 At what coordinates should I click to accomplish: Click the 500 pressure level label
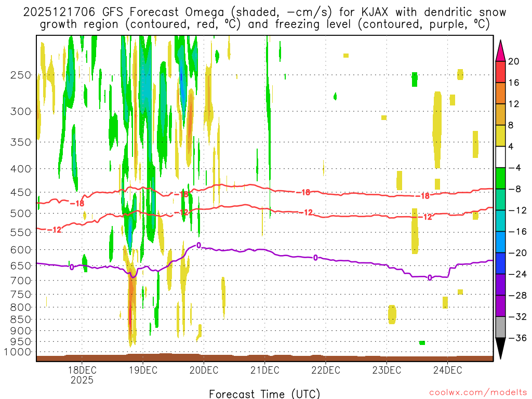(x=21, y=214)
